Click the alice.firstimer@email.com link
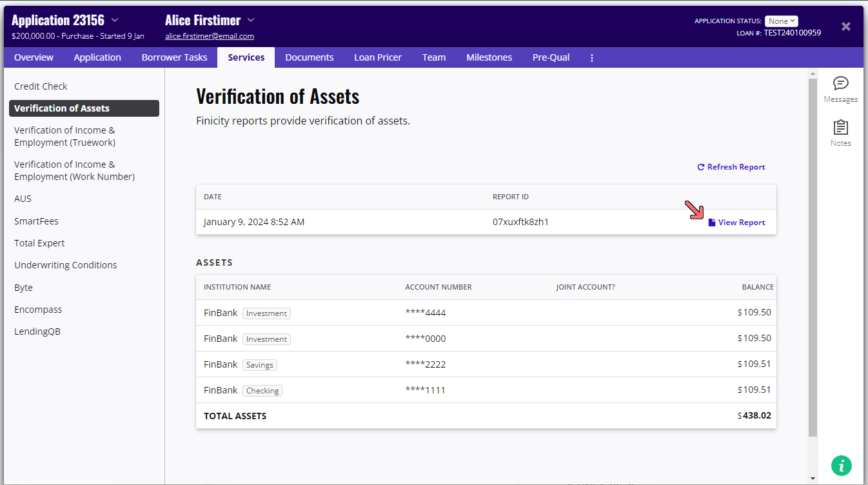Screen dimensions: 868x485 point(210,36)
